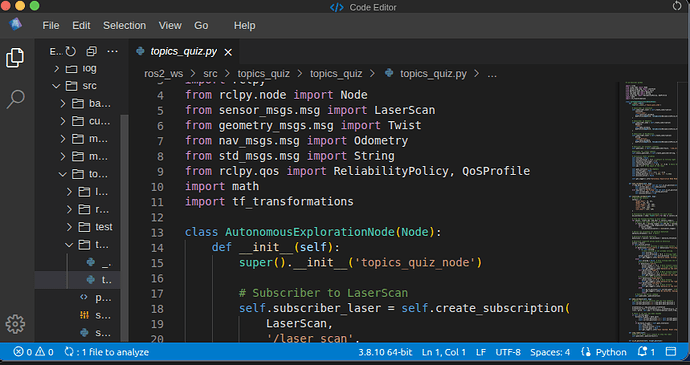690x365 pixels.
Task: Open the Help menu
Action: coord(244,26)
